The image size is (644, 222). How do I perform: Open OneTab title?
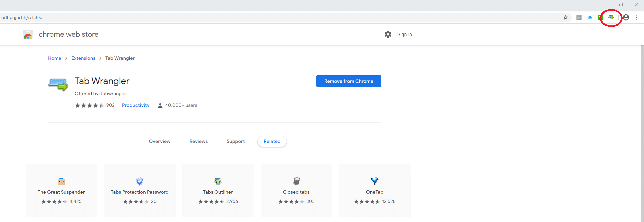pyautogui.click(x=375, y=192)
